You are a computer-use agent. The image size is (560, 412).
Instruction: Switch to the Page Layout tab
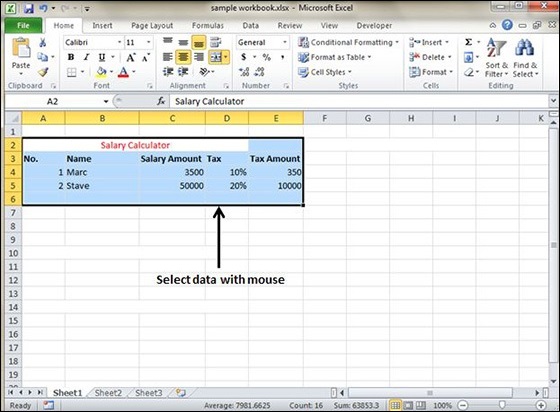(x=152, y=26)
